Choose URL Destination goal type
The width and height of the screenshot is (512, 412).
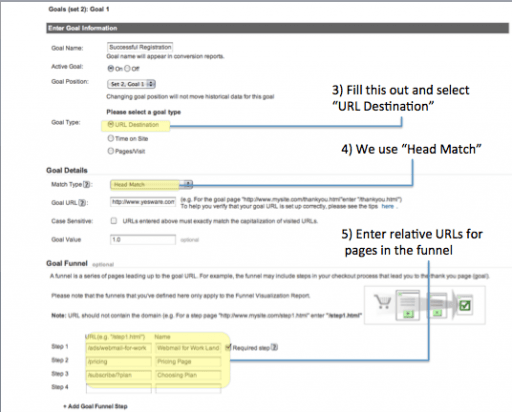click(111, 124)
